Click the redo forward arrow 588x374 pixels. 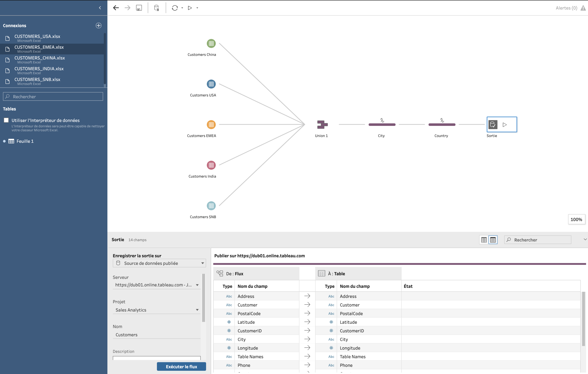click(x=128, y=8)
